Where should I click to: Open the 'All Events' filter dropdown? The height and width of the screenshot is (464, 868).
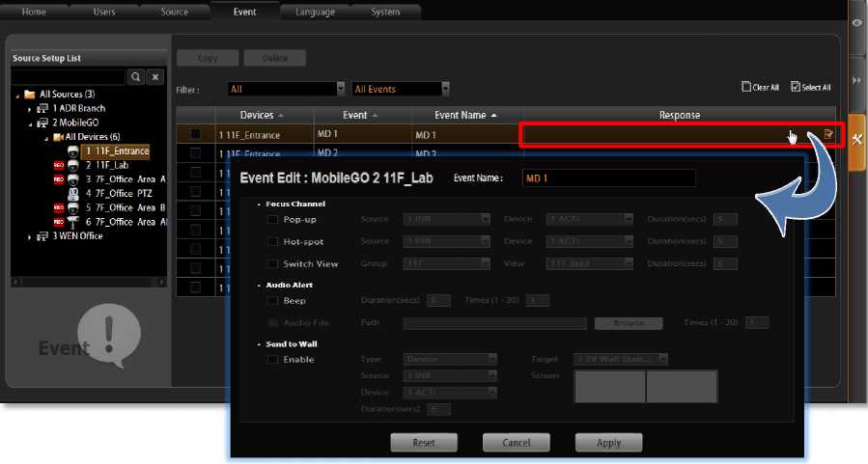pos(402,89)
